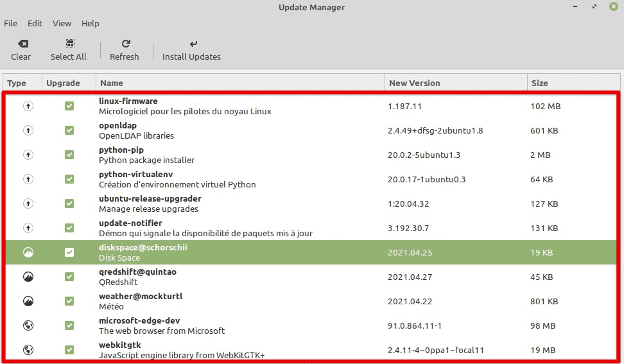
Task: Click the Select All toolbar icon
Action: [70, 44]
